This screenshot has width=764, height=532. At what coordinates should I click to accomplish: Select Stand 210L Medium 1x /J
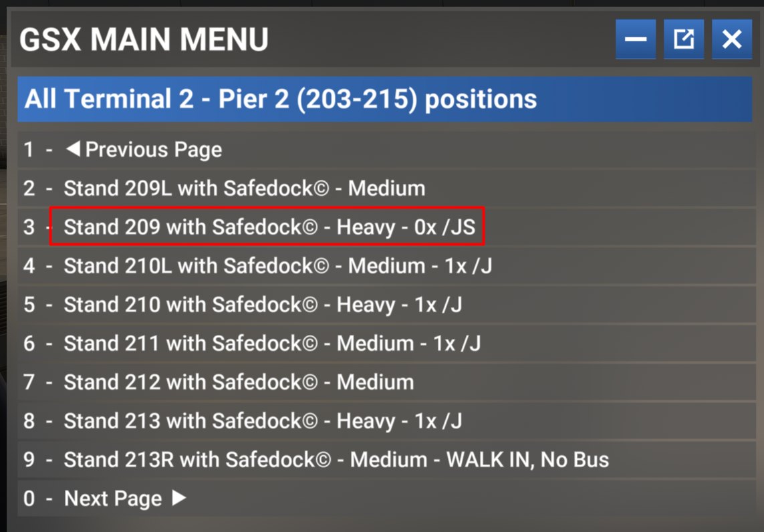[277, 266]
